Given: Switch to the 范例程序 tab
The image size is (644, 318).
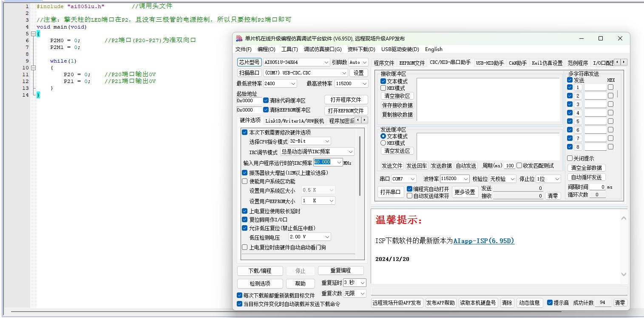Looking at the screenshot, I should [578, 63].
